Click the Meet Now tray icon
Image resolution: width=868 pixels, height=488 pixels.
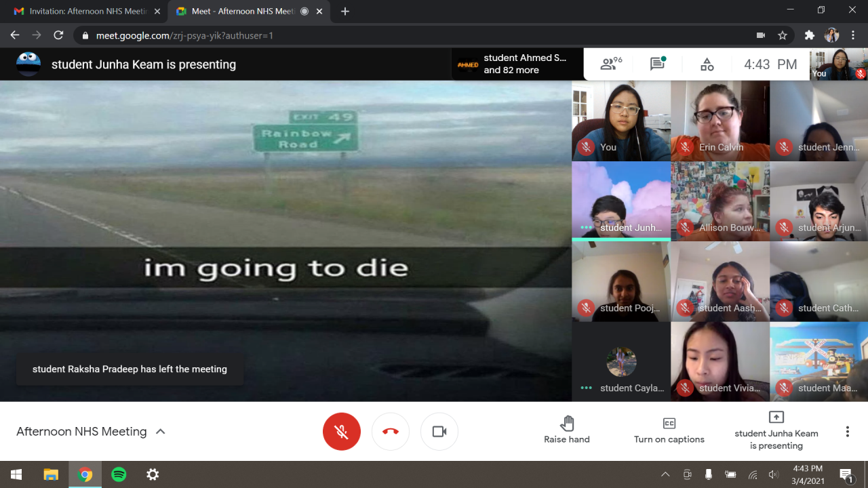click(x=687, y=474)
